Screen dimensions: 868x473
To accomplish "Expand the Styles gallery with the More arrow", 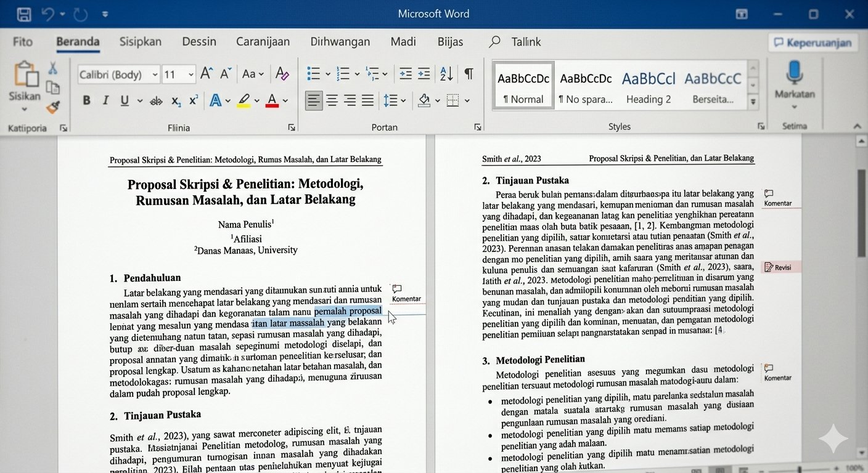I will click(x=752, y=102).
